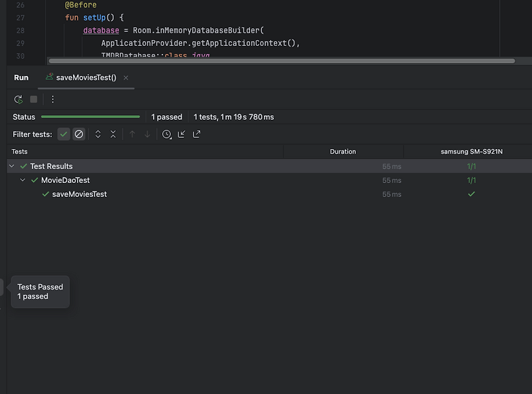
Task: Click the Export Test Results icon
Action: click(197, 134)
